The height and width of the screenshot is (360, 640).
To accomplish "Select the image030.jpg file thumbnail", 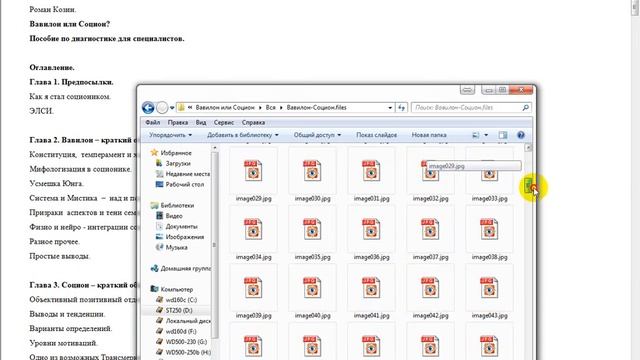I will click(312, 171).
